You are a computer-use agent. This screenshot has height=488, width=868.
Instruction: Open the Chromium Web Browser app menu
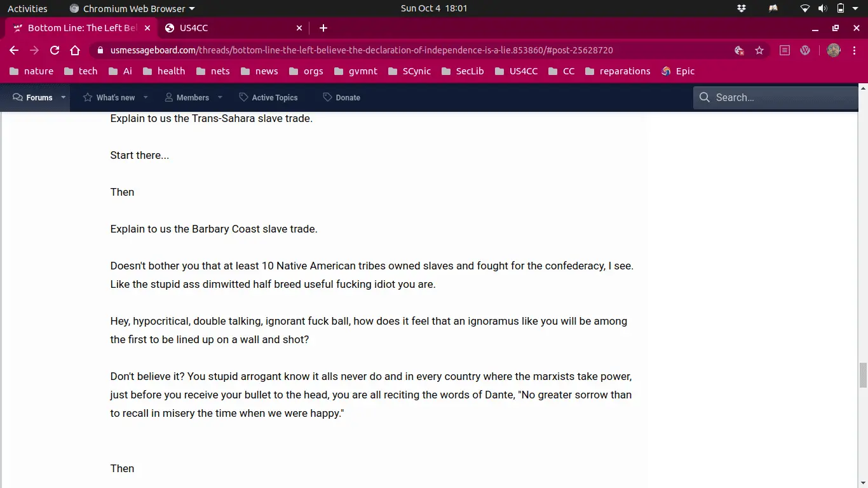pyautogui.click(x=132, y=8)
